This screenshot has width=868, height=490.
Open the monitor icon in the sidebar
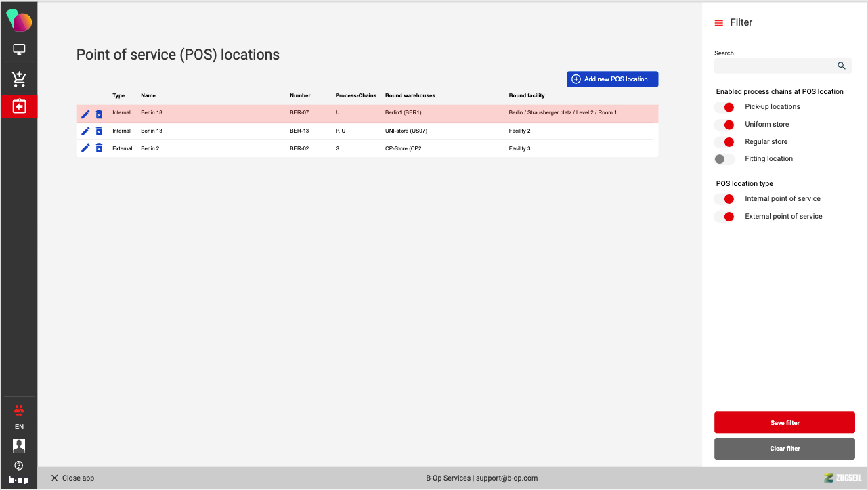pos(19,49)
